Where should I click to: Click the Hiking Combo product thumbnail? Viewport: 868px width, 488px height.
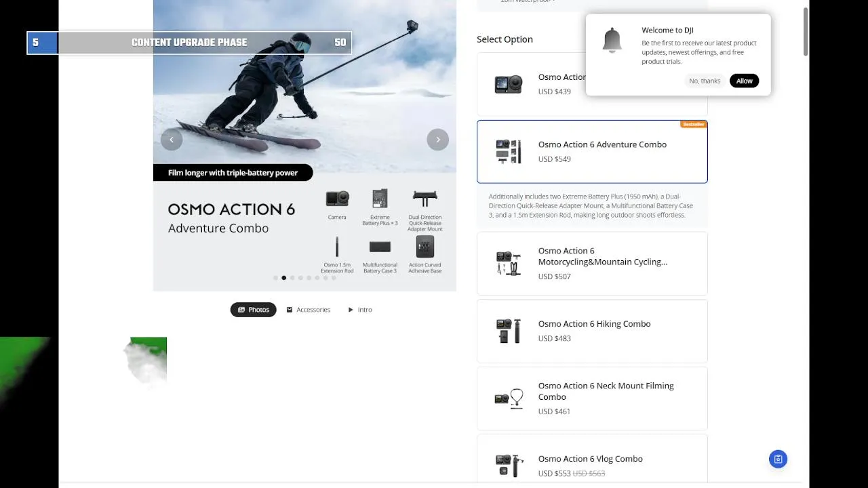point(509,331)
